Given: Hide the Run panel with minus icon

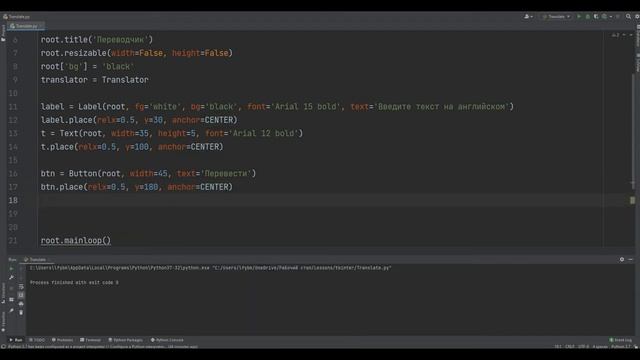Looking at the screenshot, I should [x=631, y=260].
